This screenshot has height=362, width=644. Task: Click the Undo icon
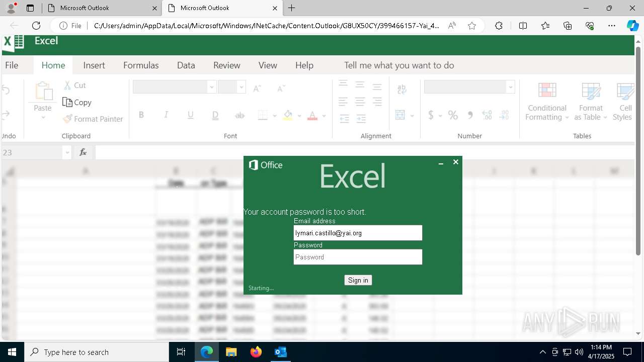6,90
